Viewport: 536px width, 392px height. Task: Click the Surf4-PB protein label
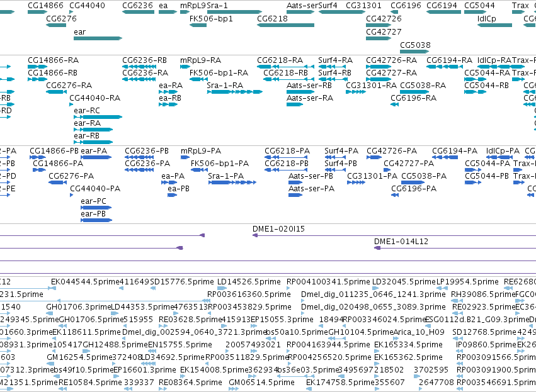[341, 164]
